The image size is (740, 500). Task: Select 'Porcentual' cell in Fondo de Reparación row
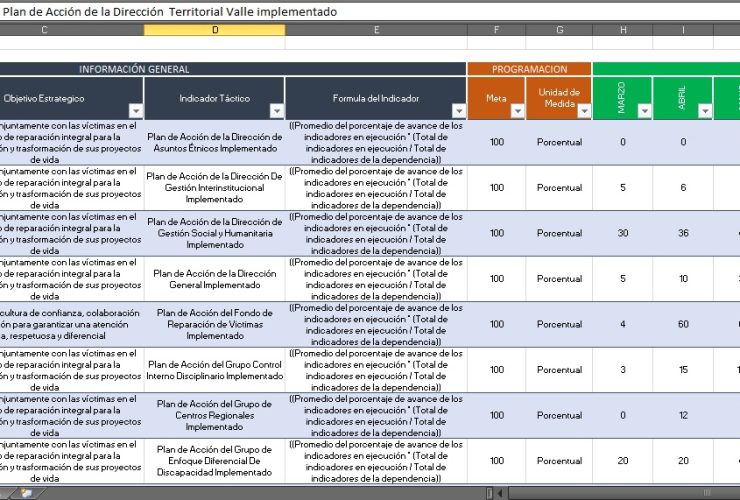(559, 324)
